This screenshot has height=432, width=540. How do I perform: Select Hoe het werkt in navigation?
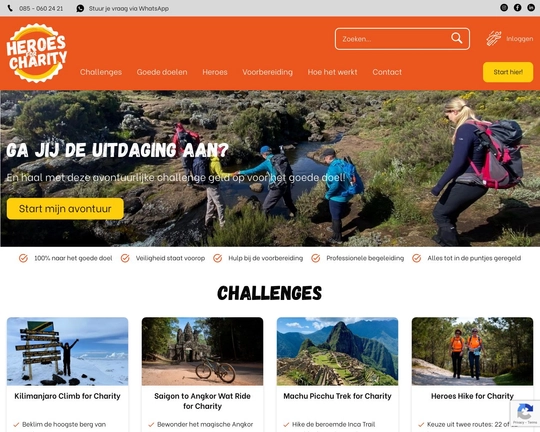tap(332, 72)
